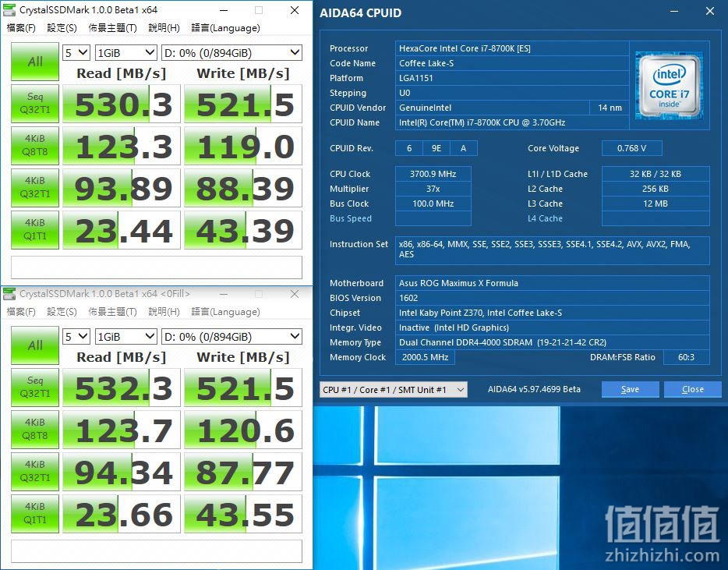Click 4KiB Q1T1 write result 43.39
The image size is (728, 570).
pyautogui.click(x=243, y=230)
